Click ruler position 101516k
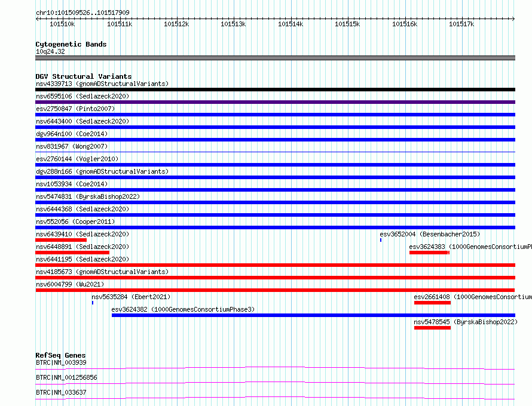The height and width of the screenshot is (406, 532). click(405, 24)
